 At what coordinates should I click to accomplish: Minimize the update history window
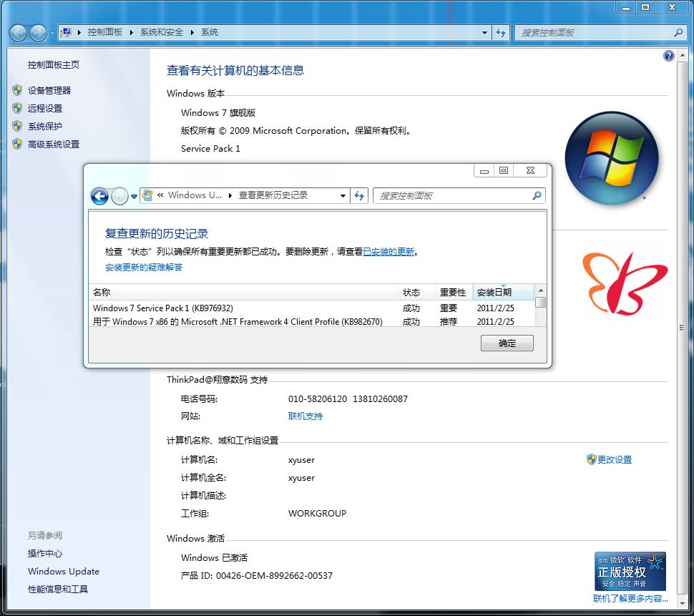[x=484, y=170]
